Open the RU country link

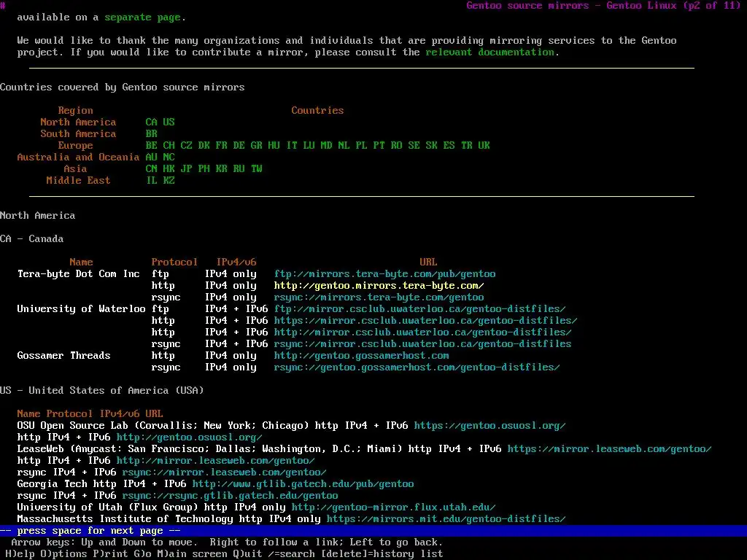pos(239,169)
